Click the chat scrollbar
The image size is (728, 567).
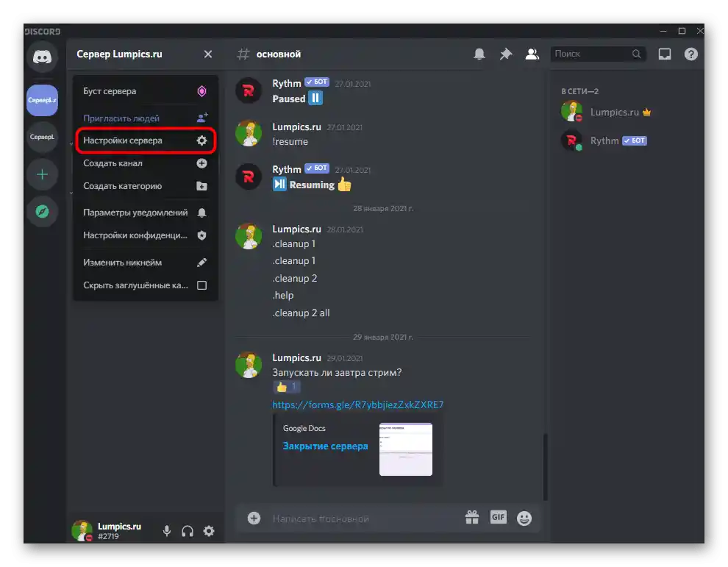545,467
